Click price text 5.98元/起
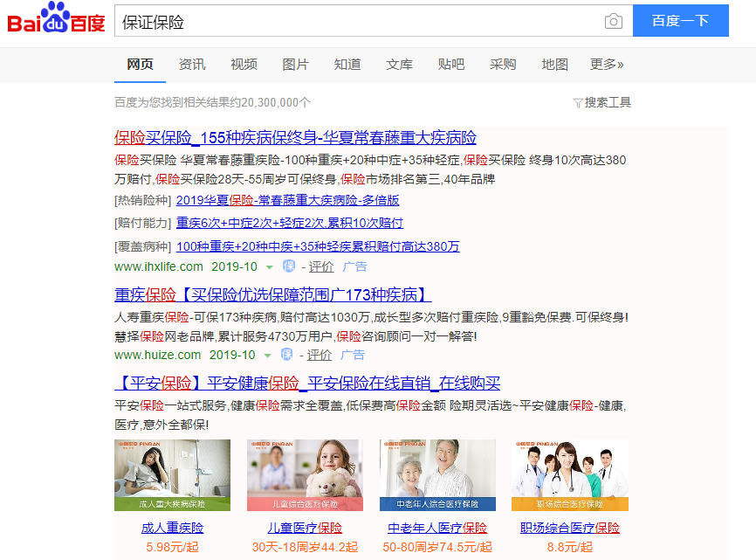 (172, 548)
